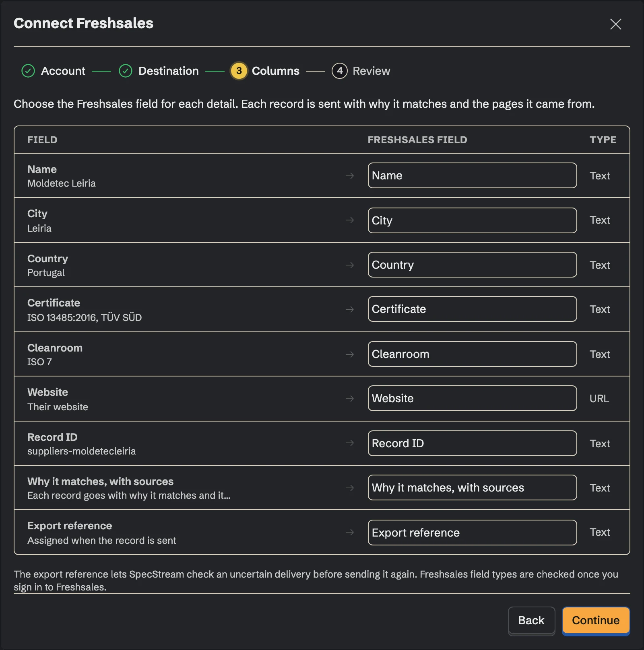Click the Certificate field label

[54, 303]
